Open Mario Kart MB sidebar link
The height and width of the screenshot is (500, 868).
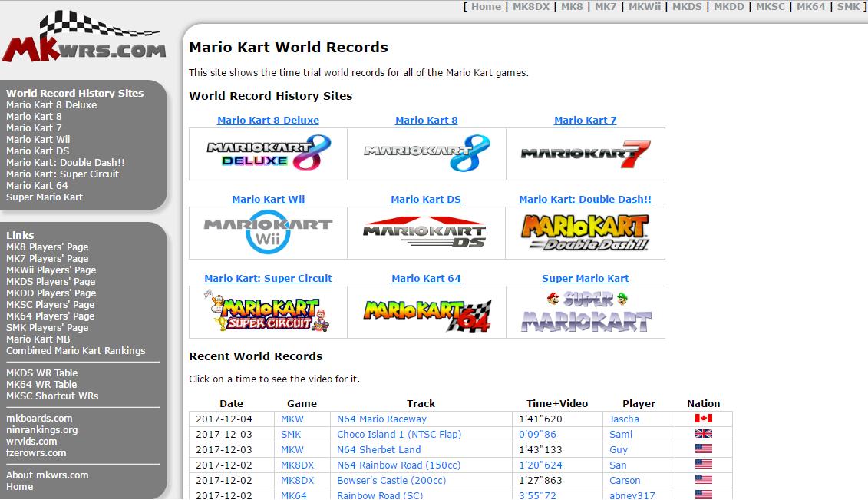[38, 339]
